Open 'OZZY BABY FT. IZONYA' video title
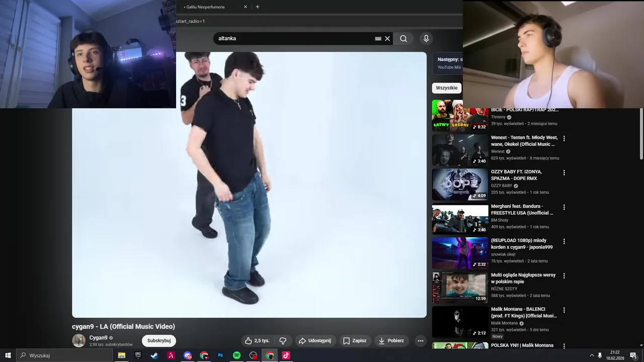Image resolution: width=644 pixels, height=362 pixels. pos(516,175)
